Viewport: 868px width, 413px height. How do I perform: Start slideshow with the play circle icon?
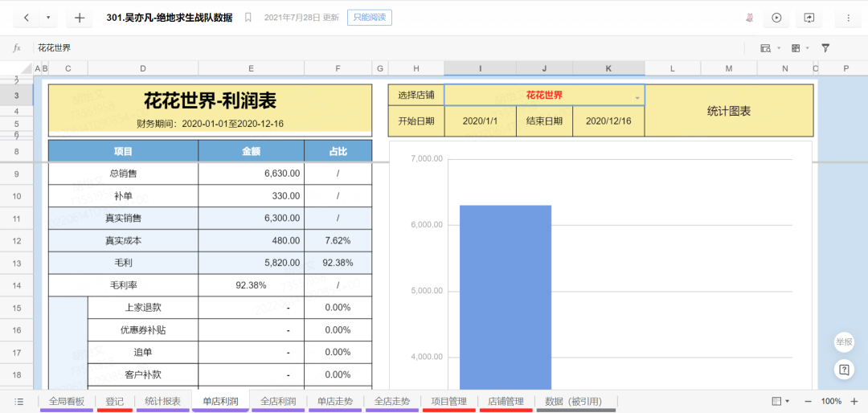click(x=776, y=18)
